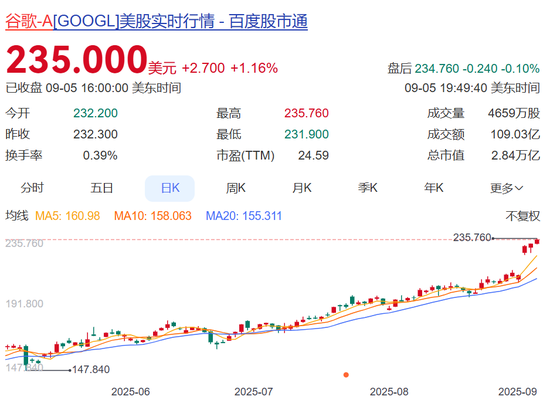550x403 pixels.
Task: Select the 分时 chart tab
Action: click(32, 188)
